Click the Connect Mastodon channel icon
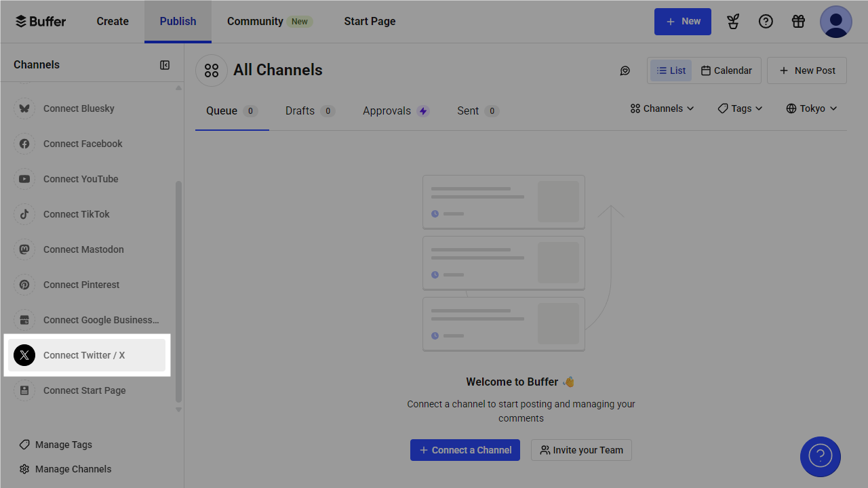This screenshot has height=488, width=868. click(24, 249)
